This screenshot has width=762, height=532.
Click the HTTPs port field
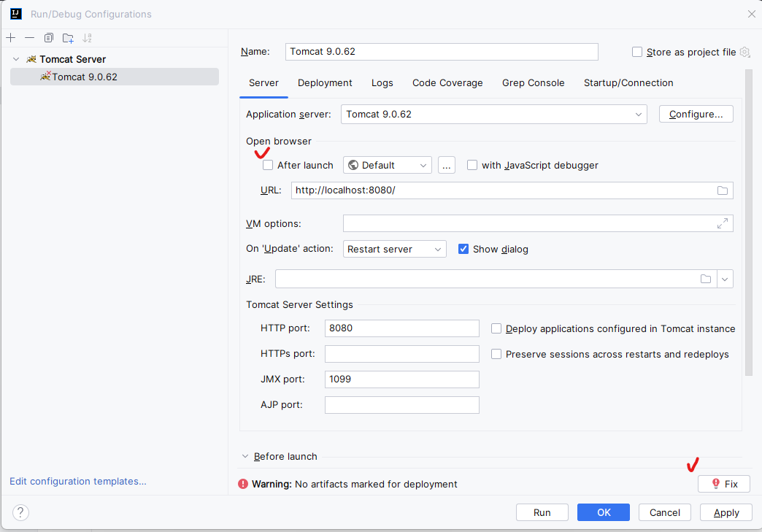click(x=402, y=354)
